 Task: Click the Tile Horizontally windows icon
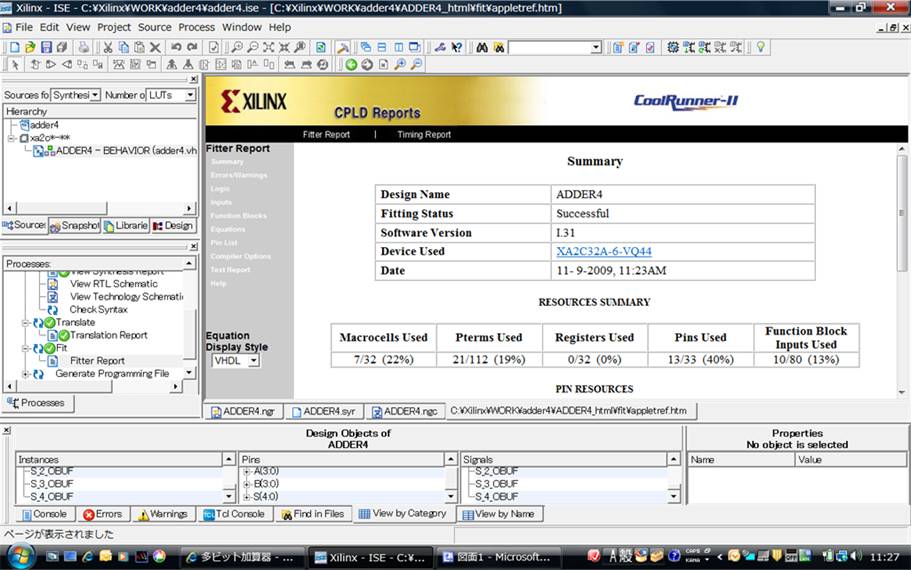tap(382, 48)
